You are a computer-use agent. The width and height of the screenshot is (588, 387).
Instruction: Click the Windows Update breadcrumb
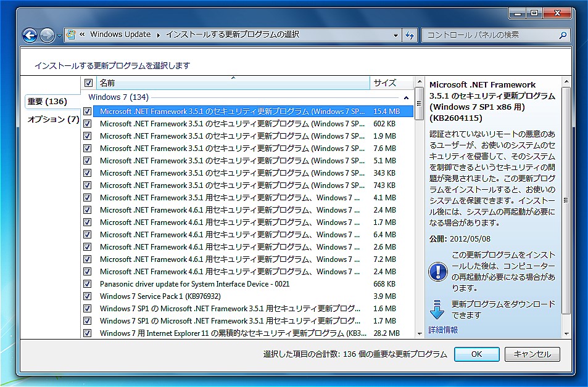[120, 35]
